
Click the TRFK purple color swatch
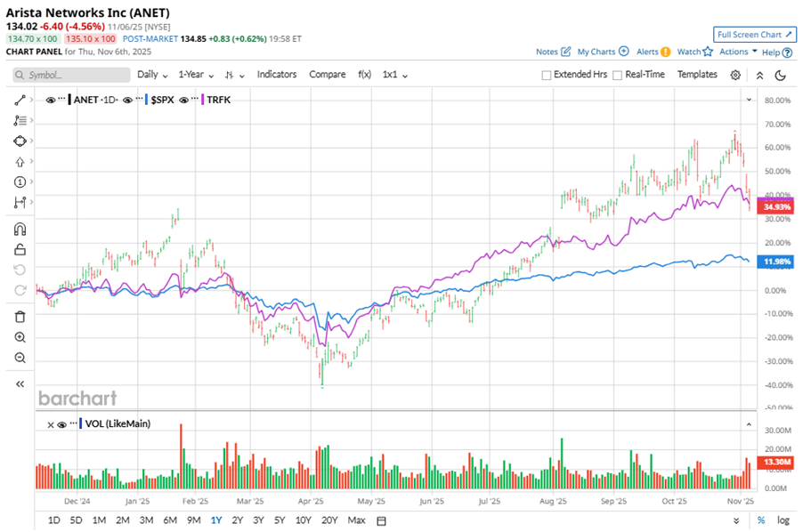click(204, 100)
